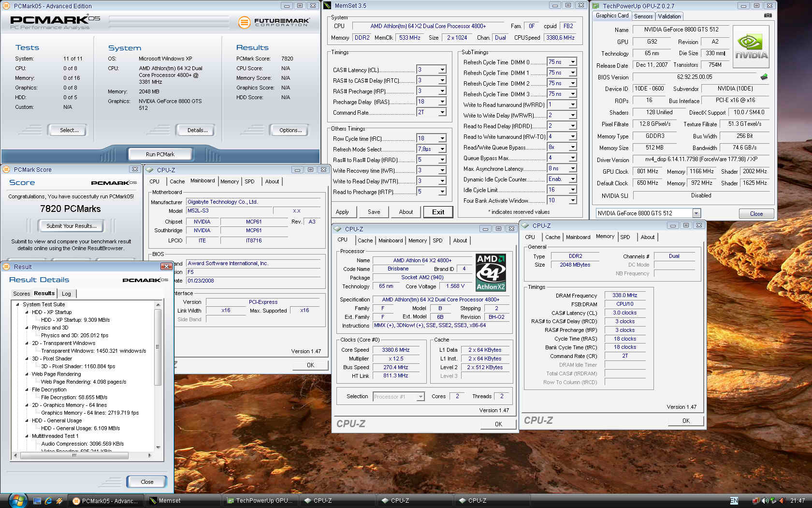Click the taskbar clock showing 21:47
812x508 pixels.
[797, 501]
